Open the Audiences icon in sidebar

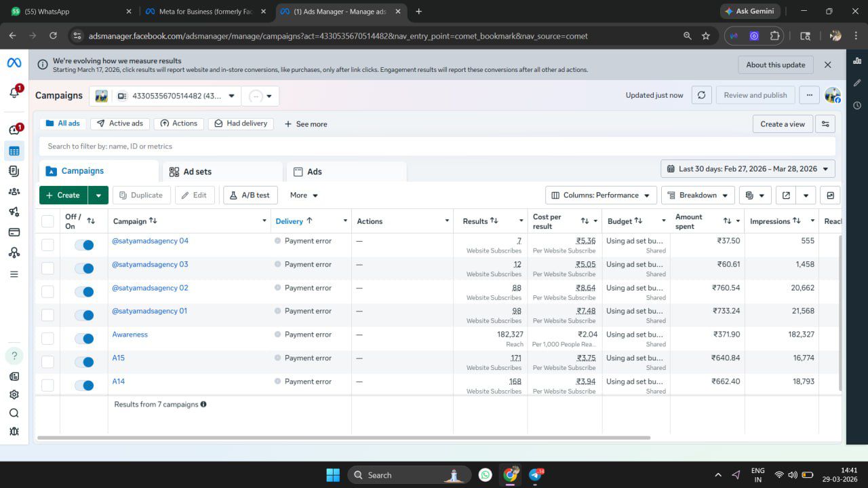[14, 191]
